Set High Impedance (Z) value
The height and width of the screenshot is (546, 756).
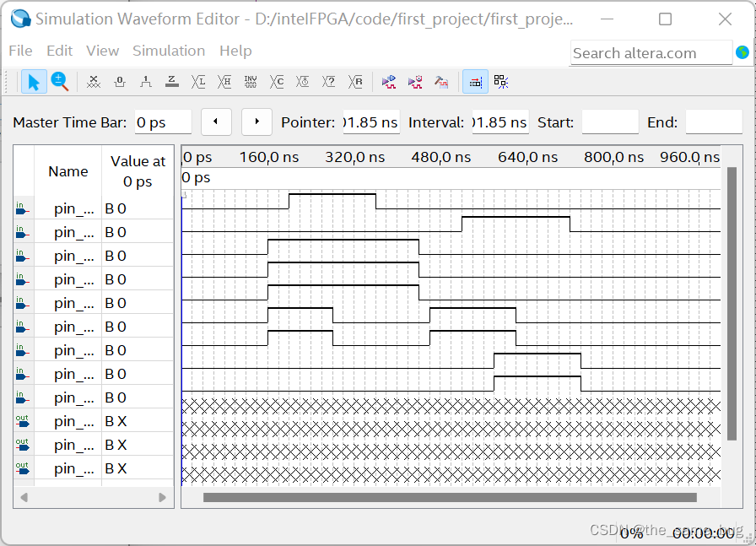pos(171,82)
